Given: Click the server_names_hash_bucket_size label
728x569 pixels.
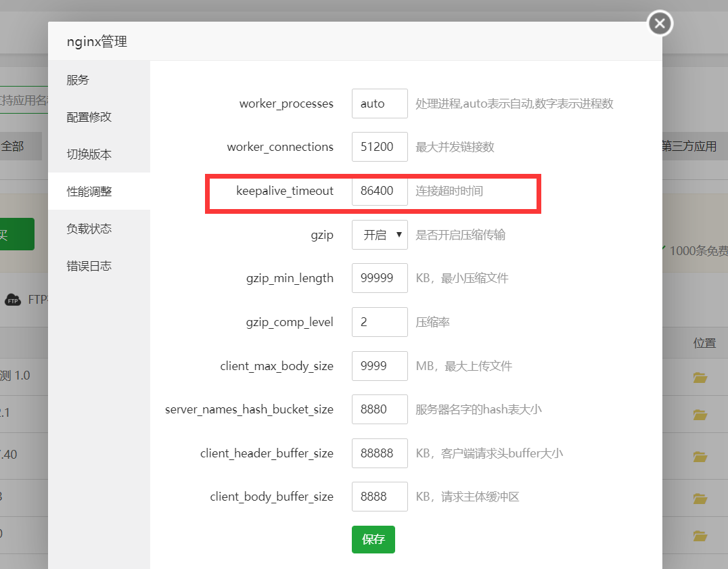Looking at the screenshot, I should (x=250, y=409).
